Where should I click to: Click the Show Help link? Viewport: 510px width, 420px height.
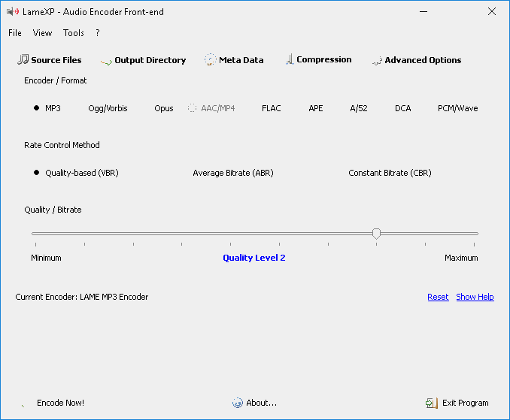tap(475, 297)
